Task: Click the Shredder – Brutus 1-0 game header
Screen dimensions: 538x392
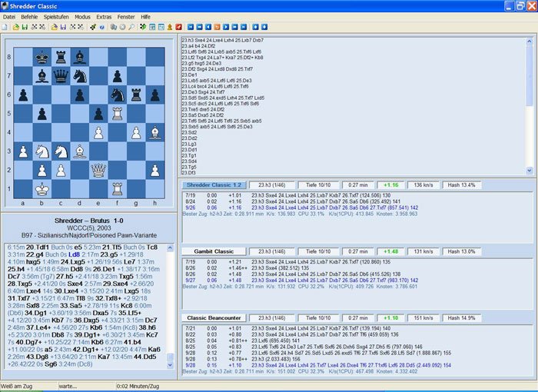Action: 89,221
